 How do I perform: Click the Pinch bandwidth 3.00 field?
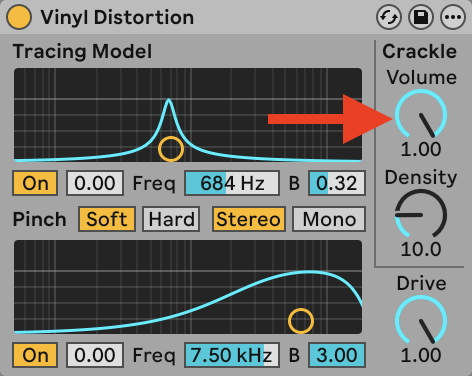[337, 355]
